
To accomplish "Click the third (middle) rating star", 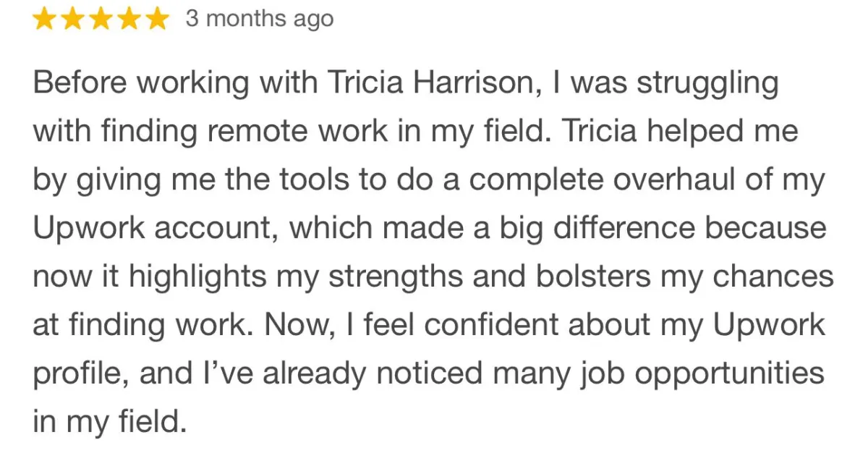I will point(100,19).
